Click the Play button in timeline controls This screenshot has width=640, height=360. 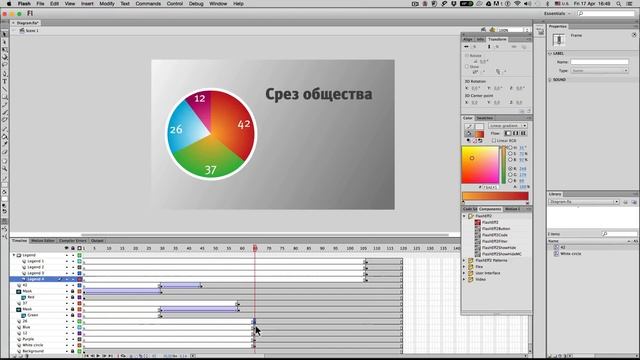[98, 356]
